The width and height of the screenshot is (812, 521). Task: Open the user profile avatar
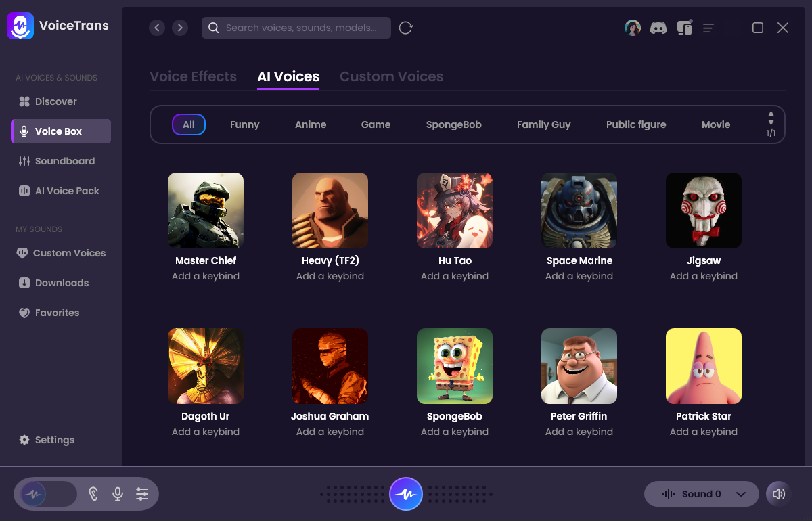[633, 28]
